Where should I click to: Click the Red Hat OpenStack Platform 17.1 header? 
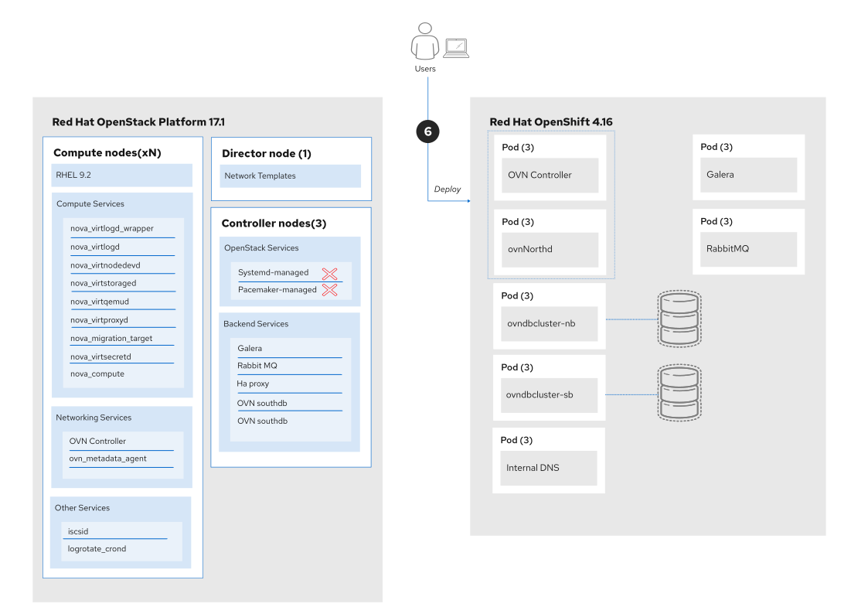coord(138,121)
